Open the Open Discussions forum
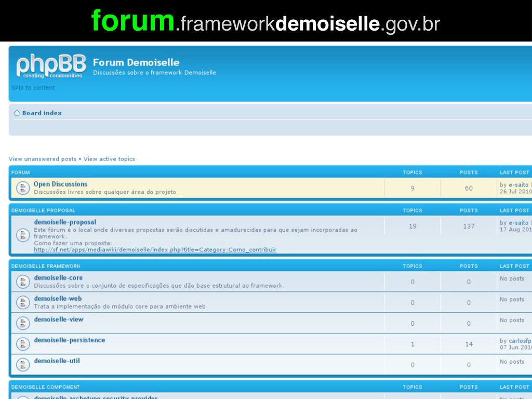This screenshot has width=532, height=399. (x=60, y=184)
